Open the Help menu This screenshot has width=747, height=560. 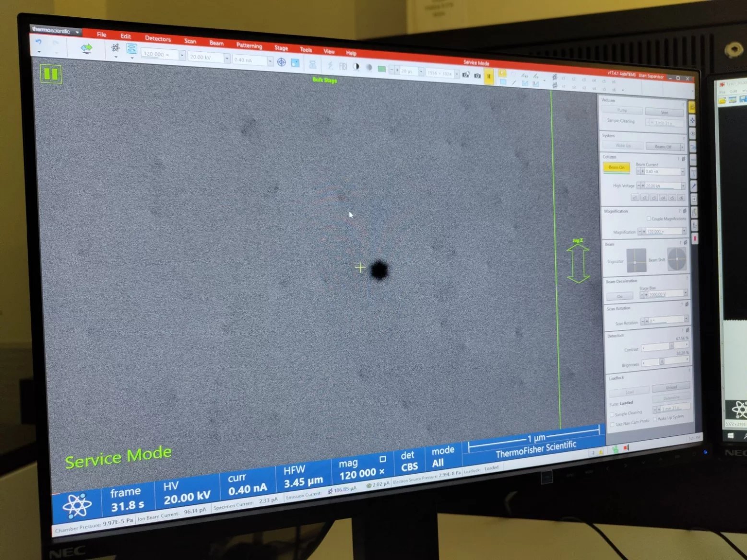click(351, 53)
